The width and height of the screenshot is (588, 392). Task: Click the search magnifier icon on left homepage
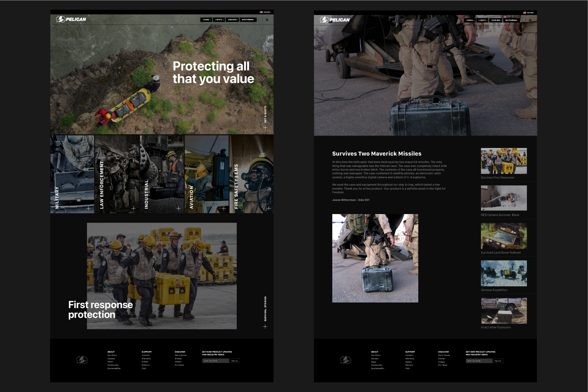coord(267,20)
